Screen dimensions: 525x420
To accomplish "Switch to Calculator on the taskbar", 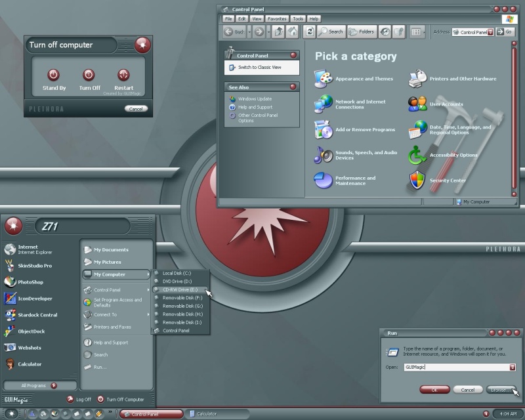I will click(x=218, y=414).
